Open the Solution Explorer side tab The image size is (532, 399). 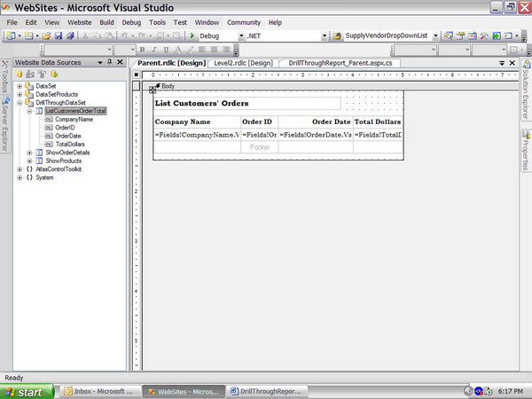(x=526, y=90)
